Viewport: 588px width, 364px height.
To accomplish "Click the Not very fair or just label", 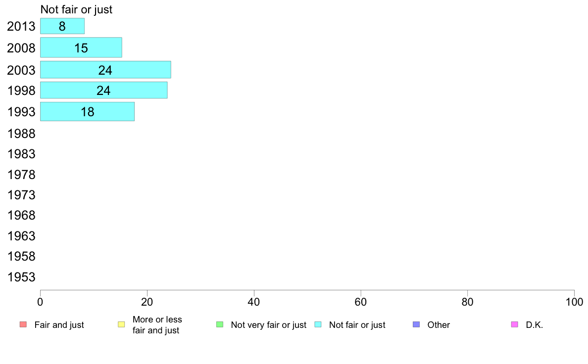I will click(x=269, y=325).
